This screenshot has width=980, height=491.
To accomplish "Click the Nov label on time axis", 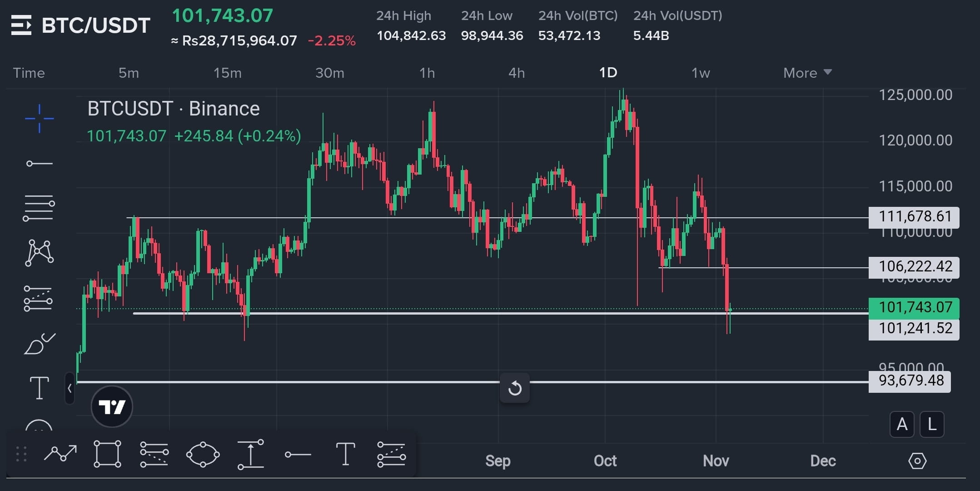I will (716, 461).
